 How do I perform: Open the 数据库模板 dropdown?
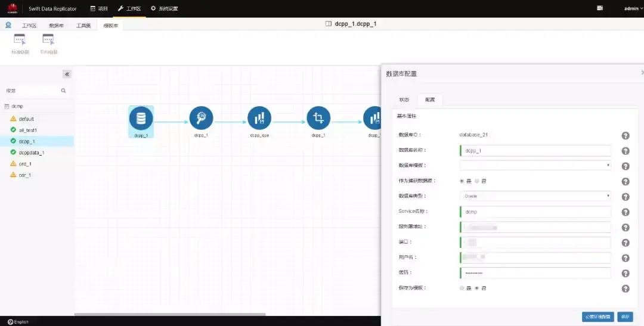click(535, 165)
